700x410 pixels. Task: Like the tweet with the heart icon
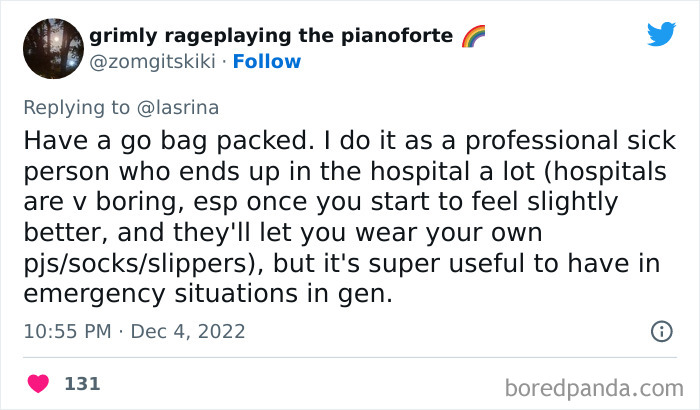click(x=38, y=384)
